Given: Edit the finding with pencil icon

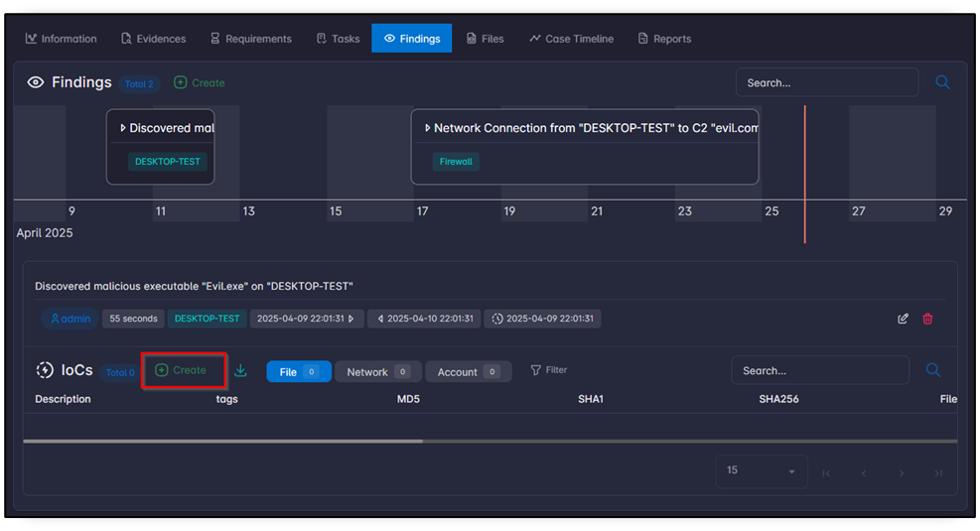Looking at the screenshot, I should 903,319.
